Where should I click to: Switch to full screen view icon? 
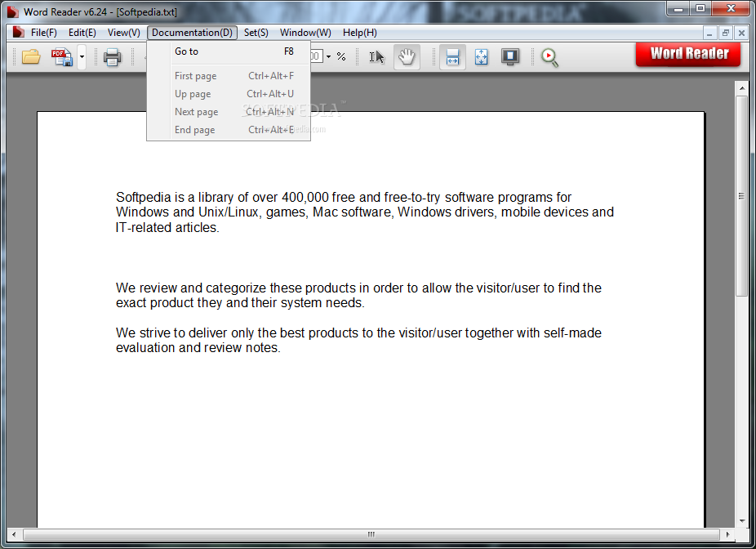tap(510, 57)
